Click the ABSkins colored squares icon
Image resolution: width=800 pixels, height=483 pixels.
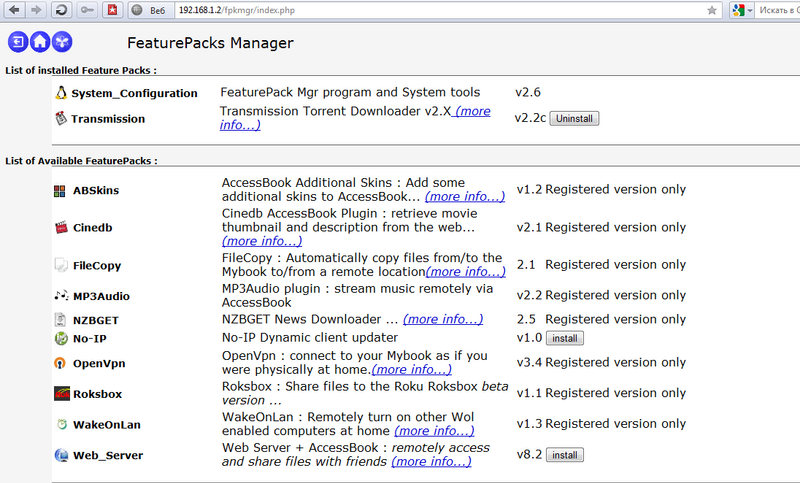[x=60, y=191]
